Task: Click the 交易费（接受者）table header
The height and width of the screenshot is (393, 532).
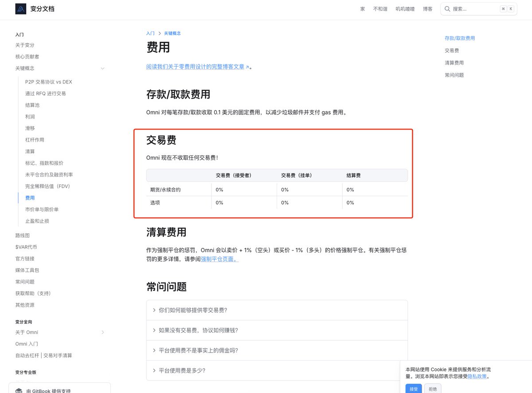Action: coord(234,176)
